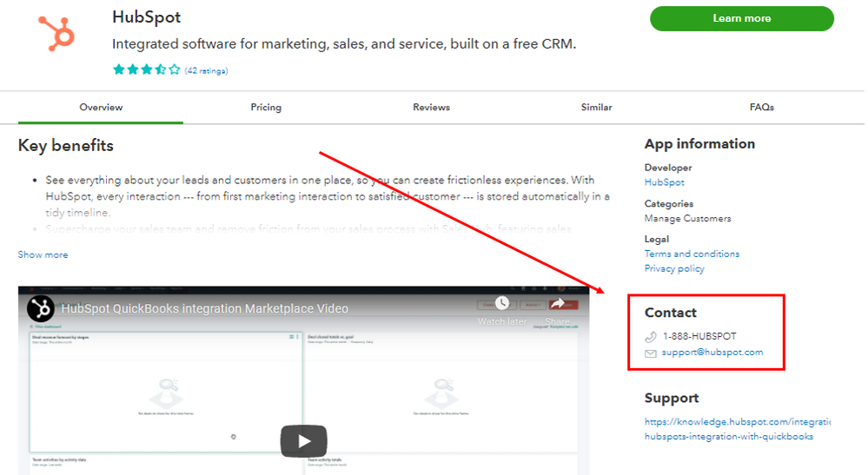The height and width of the screenshot is (475, 868).
Task: Open the Reviews tab
Action: click(431, 108)
